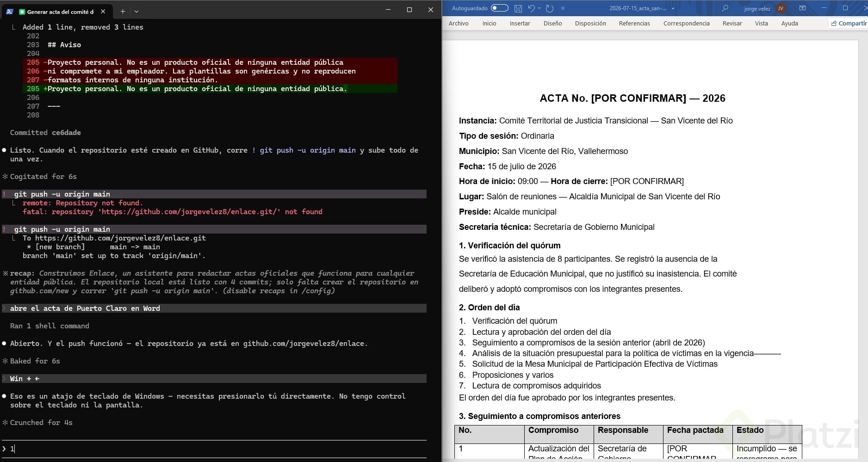Viewport: 868px width, 462px height.
Task: Switch to the Inicio ribbon tab
Action: (489, 23)
